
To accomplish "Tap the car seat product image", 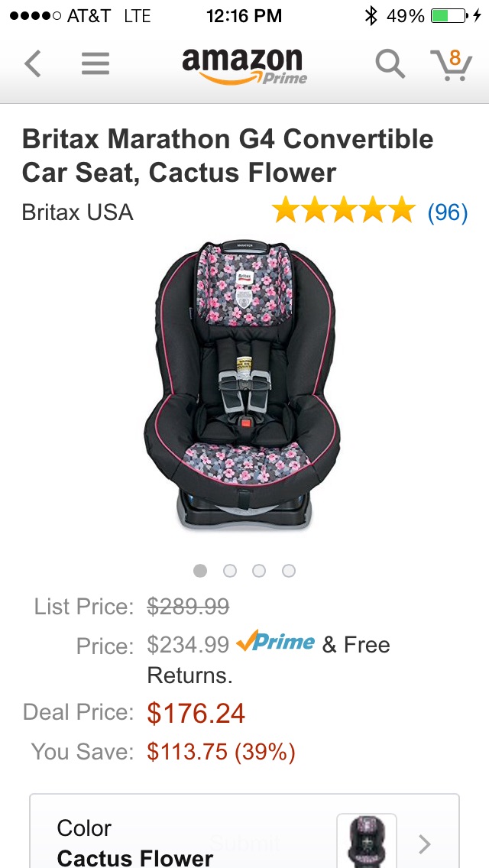I will (242, 386).
